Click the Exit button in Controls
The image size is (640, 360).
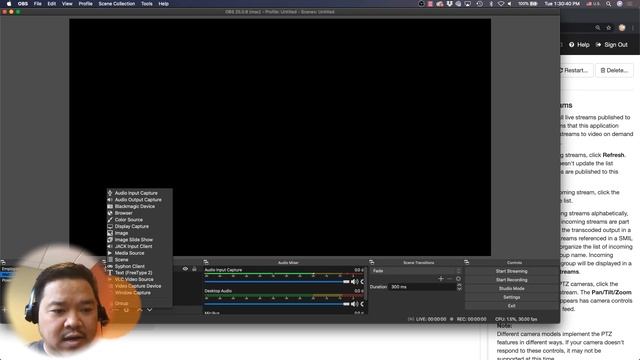(511, 306)
